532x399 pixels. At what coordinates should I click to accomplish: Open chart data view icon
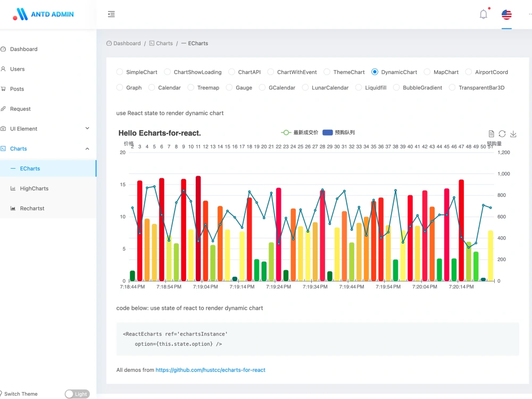coord(491,134)
